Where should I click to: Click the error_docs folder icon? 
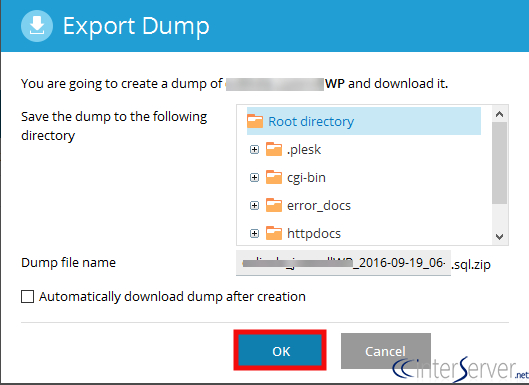tap(274, 205)
